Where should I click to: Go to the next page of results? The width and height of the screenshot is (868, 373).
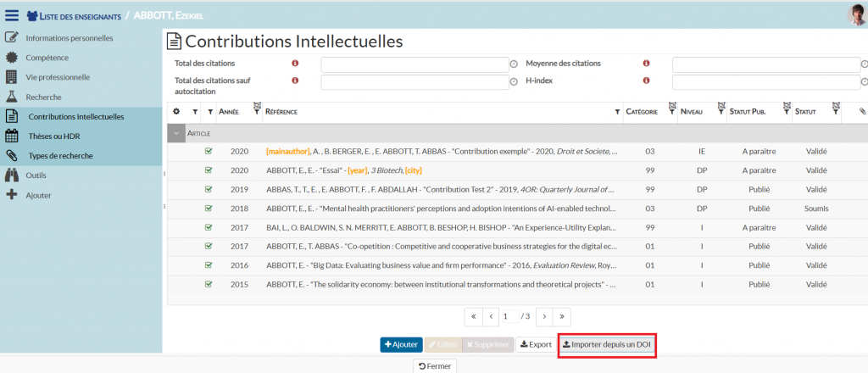544,316
